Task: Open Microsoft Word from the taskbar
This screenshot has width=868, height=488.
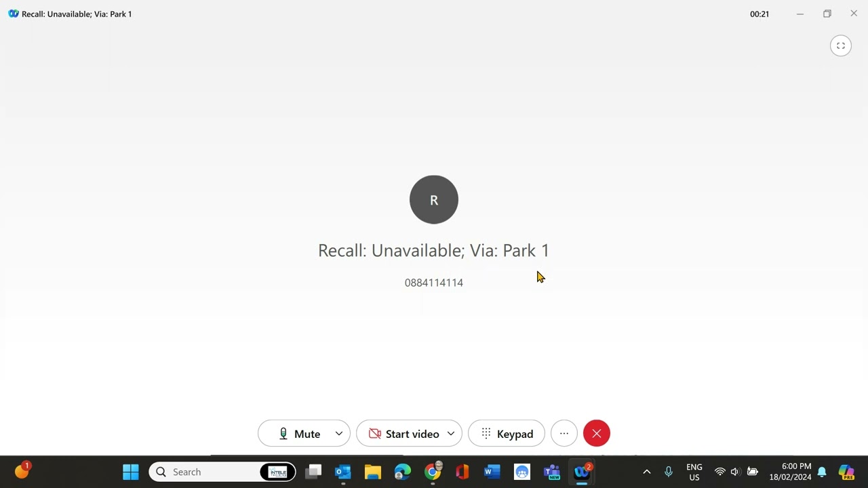Action: point(492,472)
